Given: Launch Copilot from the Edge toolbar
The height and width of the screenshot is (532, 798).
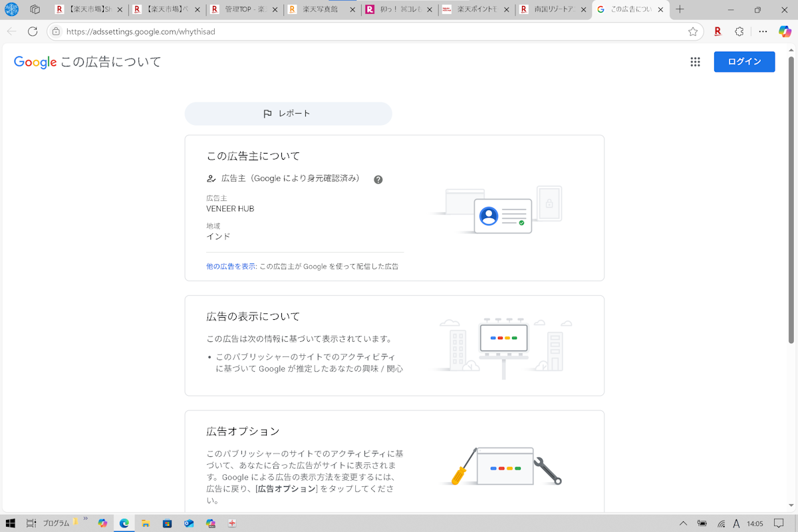Looking at the screenshot, I should [x=785, y=31].
